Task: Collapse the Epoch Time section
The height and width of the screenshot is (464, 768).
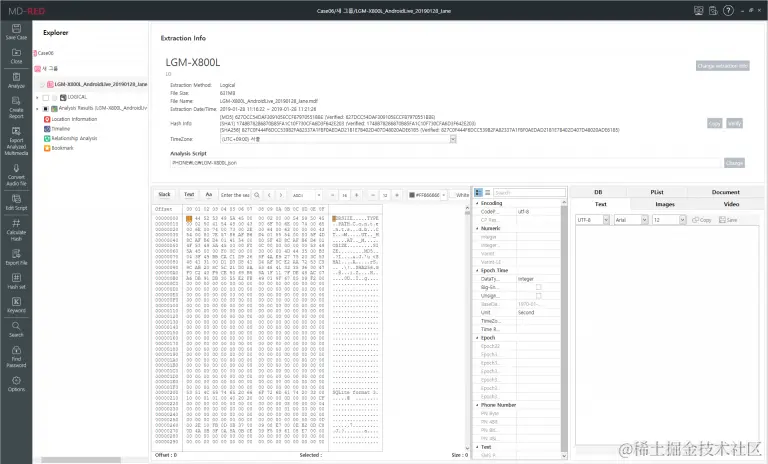Action: 477,270
